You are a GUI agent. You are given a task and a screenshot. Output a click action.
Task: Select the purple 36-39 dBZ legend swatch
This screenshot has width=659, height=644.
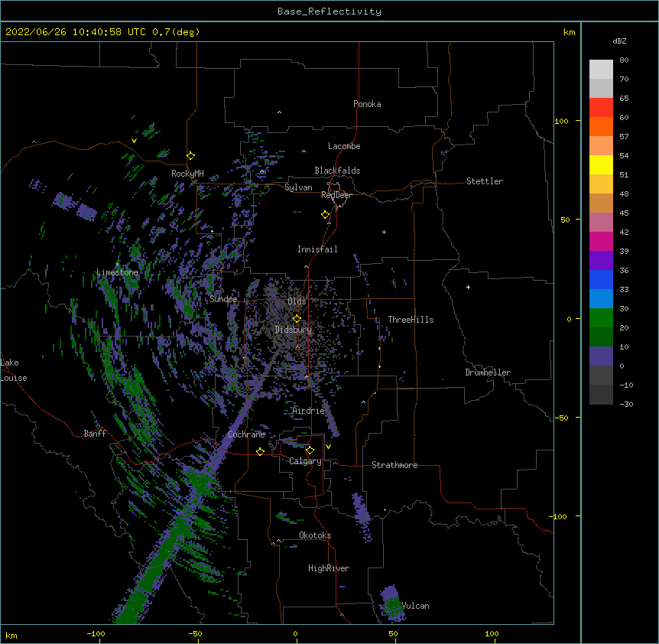click(x=601, y=261)
